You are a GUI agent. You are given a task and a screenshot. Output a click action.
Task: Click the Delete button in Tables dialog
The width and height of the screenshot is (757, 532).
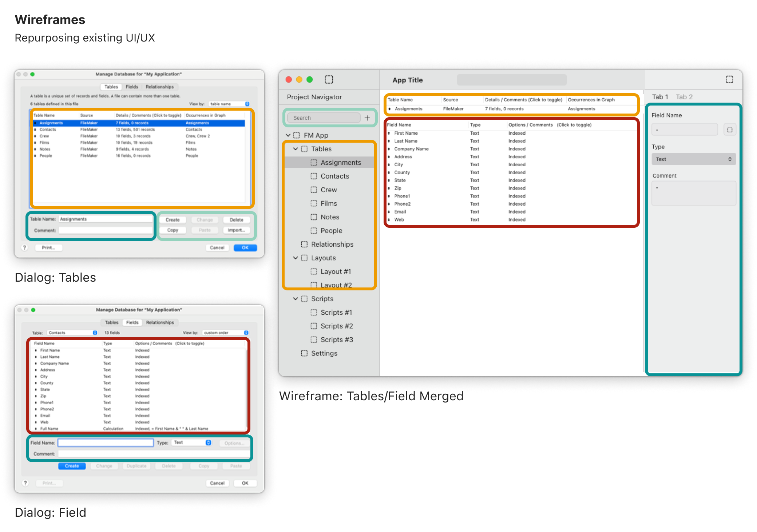click(x=236, y=220)
